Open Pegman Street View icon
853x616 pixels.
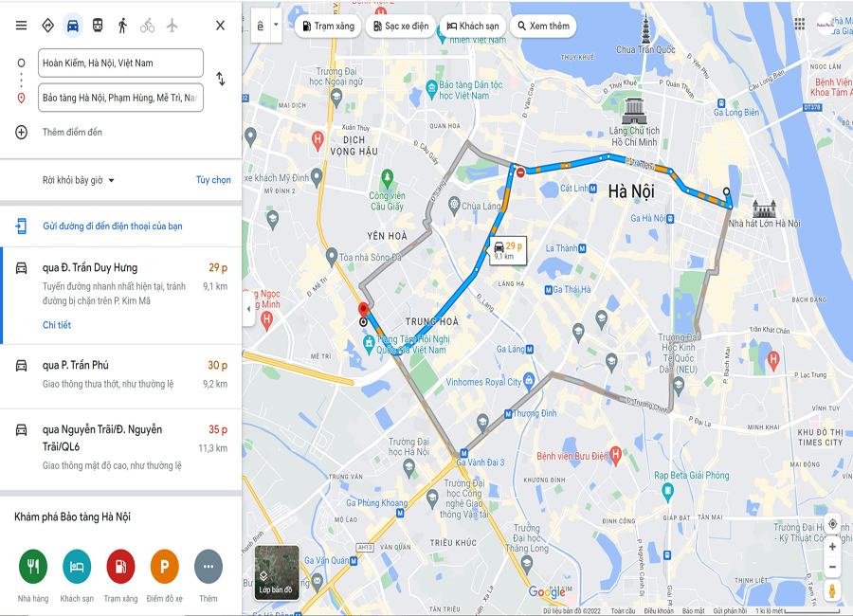(x=832, y=590)
